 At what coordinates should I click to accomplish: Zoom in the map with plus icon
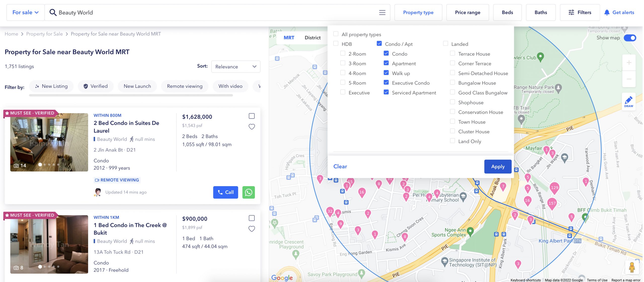coord(629,63)
